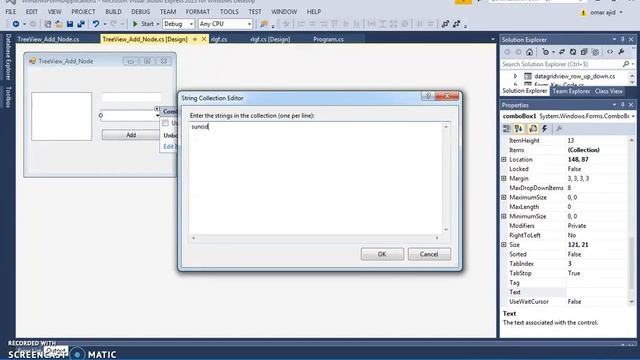Click the Collapse All icon in Solution Explorer
This screenshot has height=360, width=640.
(584, 52)
